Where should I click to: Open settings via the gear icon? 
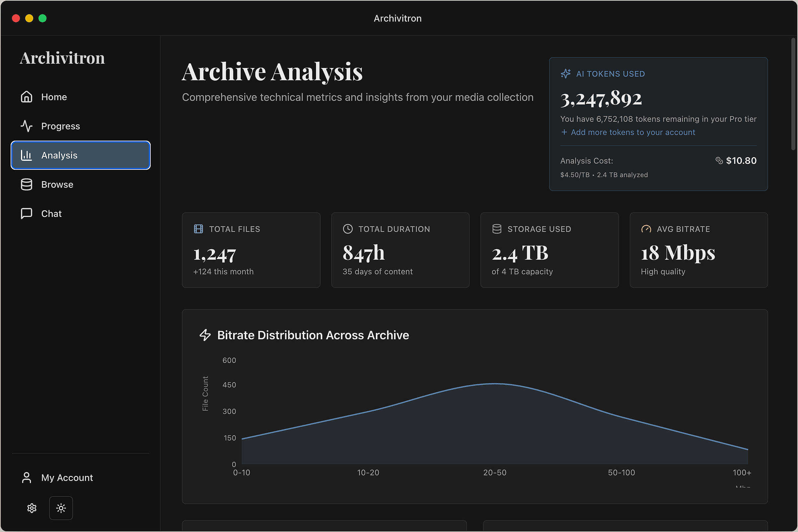[x=32, y=508]
